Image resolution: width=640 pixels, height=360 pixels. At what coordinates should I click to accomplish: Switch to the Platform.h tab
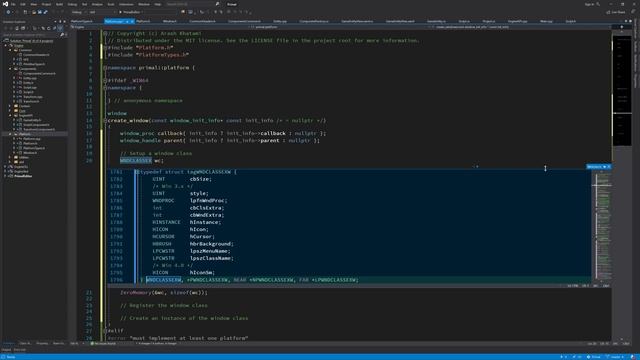click(x=143, y=21)
